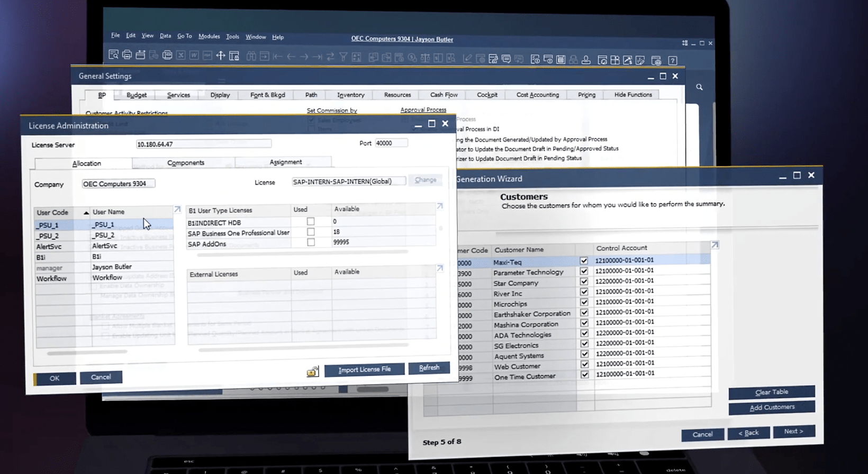Click the rubber stamp toolbar icon

[x=586, y=60]
